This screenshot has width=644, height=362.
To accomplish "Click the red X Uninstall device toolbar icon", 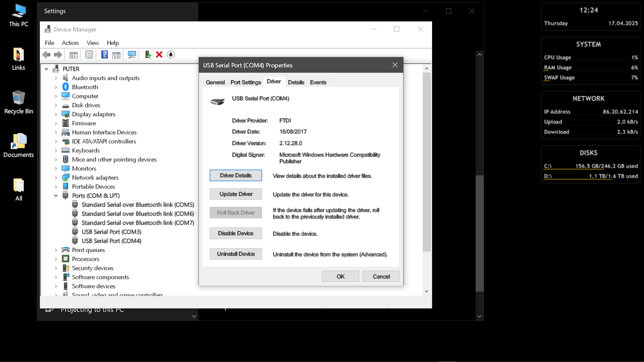I will [x=159, y=55].
